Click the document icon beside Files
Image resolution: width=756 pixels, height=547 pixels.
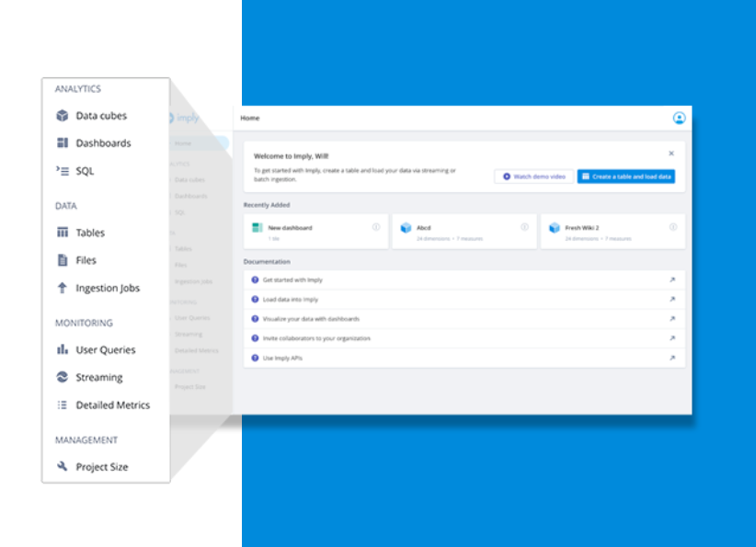(x=63, y=260)
